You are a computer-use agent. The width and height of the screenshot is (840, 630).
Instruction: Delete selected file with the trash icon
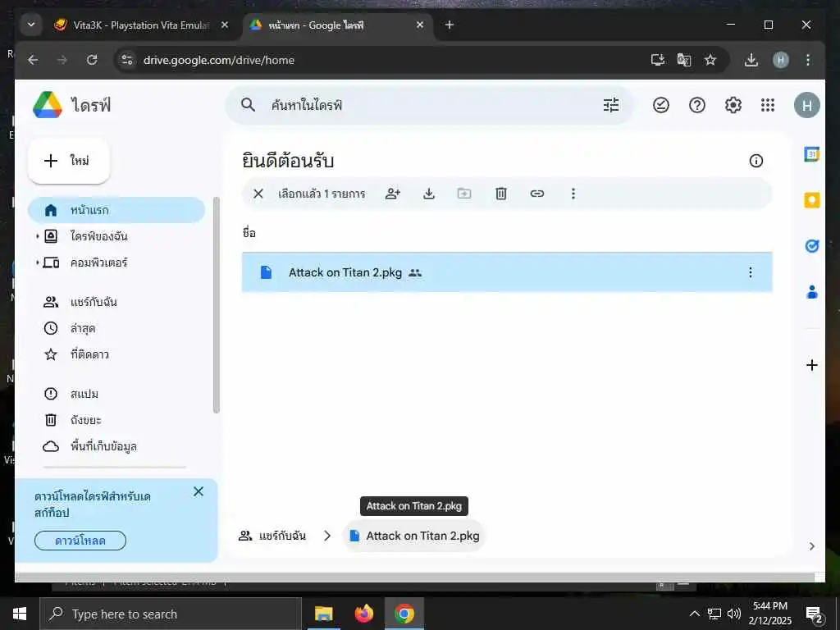(x=501, y=194)
